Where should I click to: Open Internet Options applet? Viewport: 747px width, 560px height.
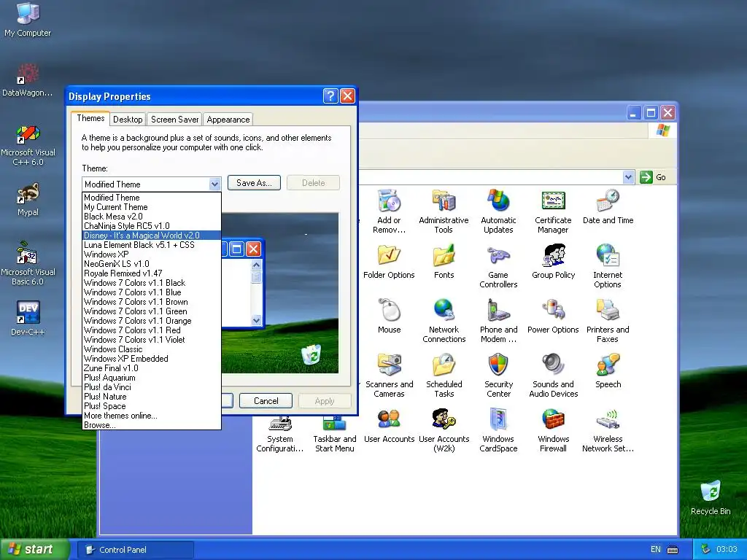pyautogui.click(x=608, y=266)
